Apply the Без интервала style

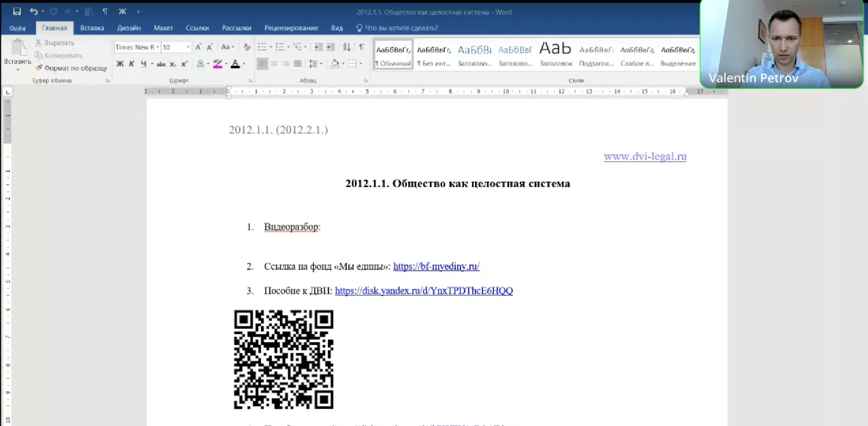[x=434, y=55]
